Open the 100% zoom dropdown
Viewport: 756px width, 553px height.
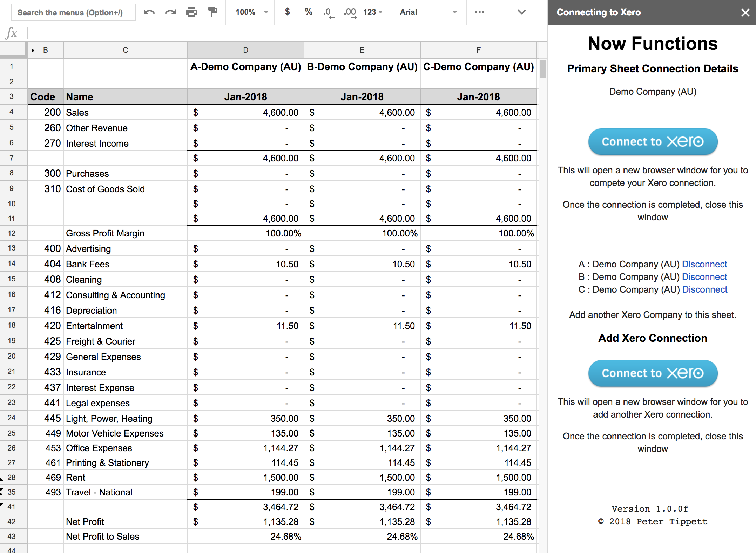point(251,12)
